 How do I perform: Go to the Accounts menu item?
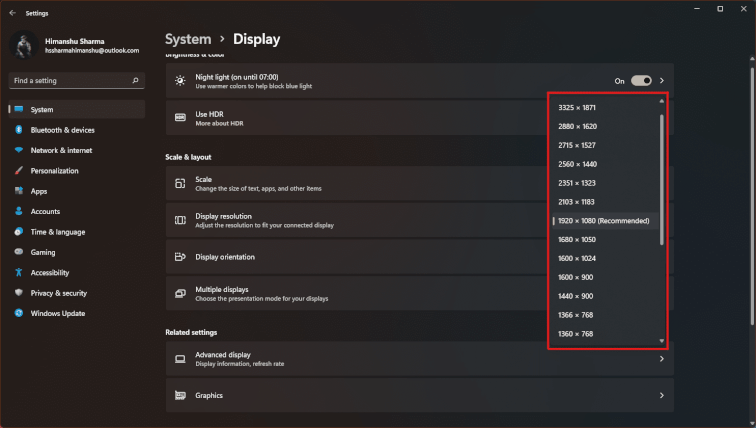click(77, 212)
